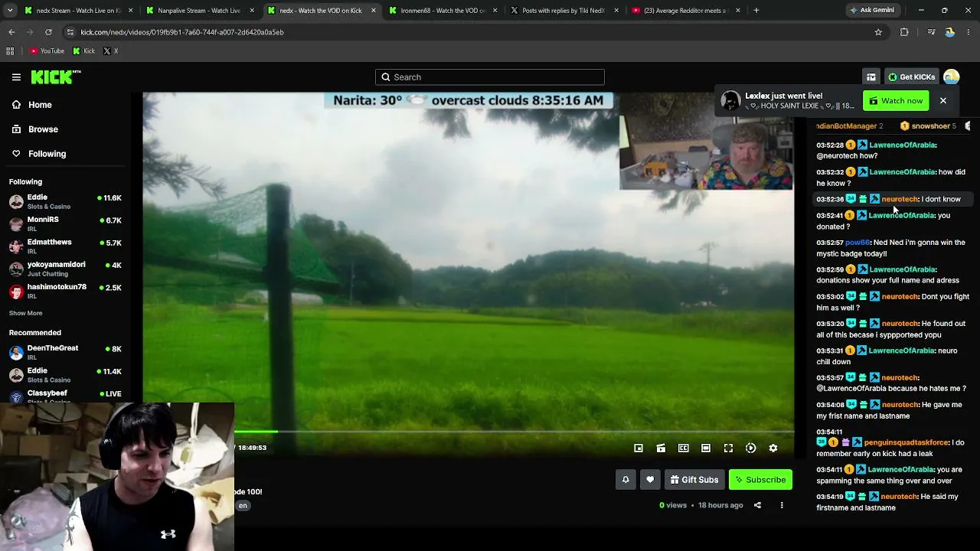Toggle notification bell for the channel
980x551 pixels.
tap(626, 480)
